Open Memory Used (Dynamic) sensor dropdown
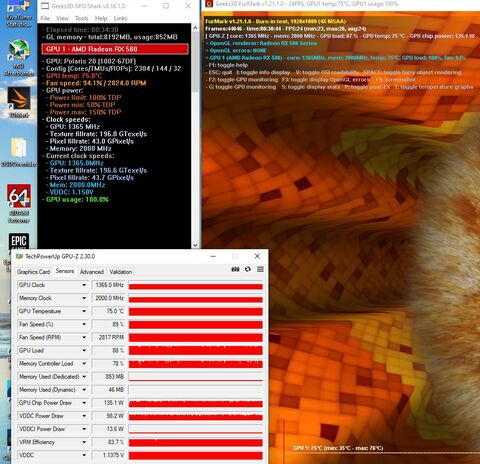The width and height of the screenshot is (480, 464). click(x=84, y=390)
